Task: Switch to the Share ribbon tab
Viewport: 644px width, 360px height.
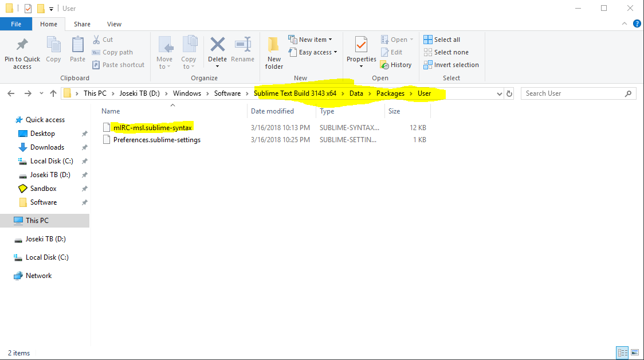Action: [82, 24]
